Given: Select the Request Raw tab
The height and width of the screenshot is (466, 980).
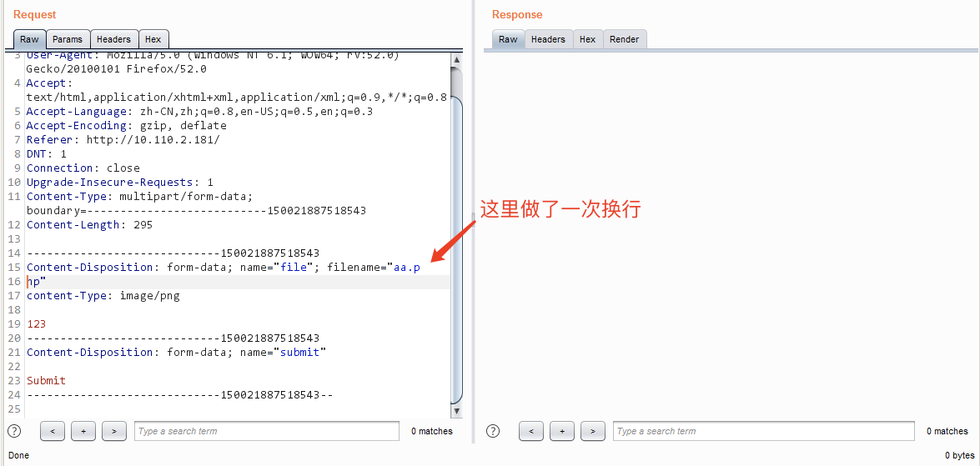Looking at the screenshot, I should 29,38.
